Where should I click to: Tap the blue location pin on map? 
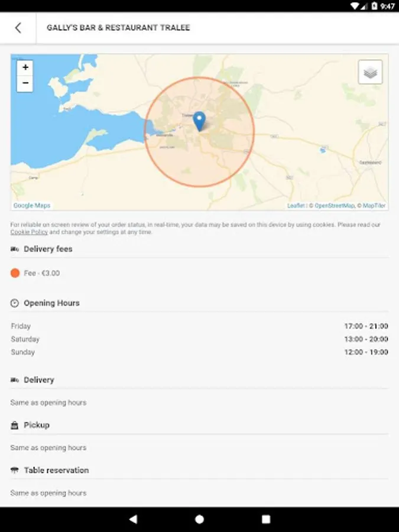click(x=199, y=121)
